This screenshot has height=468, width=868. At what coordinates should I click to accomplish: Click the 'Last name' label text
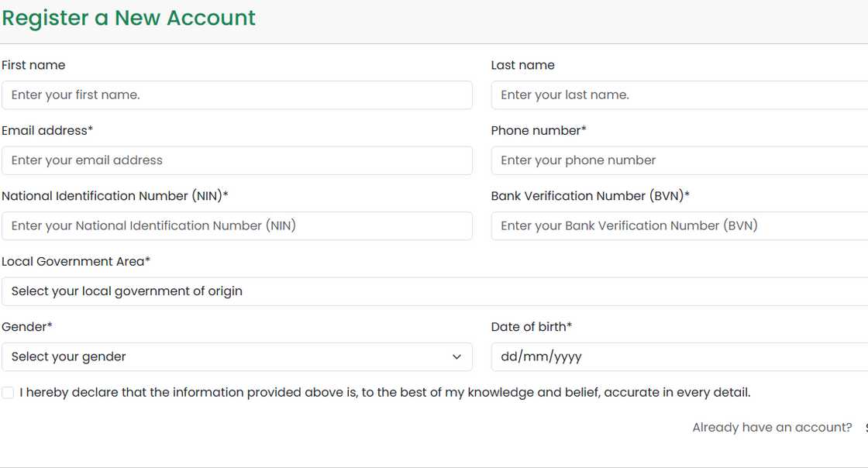pos(523,65)
